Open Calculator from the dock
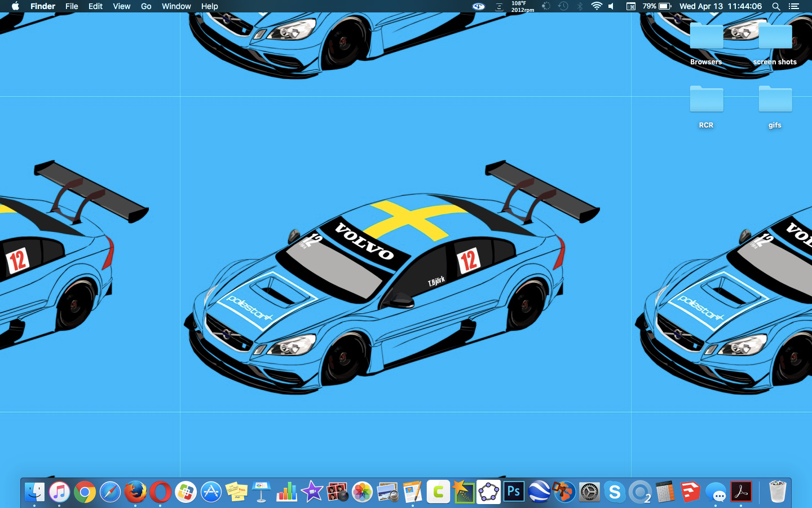 665,492
